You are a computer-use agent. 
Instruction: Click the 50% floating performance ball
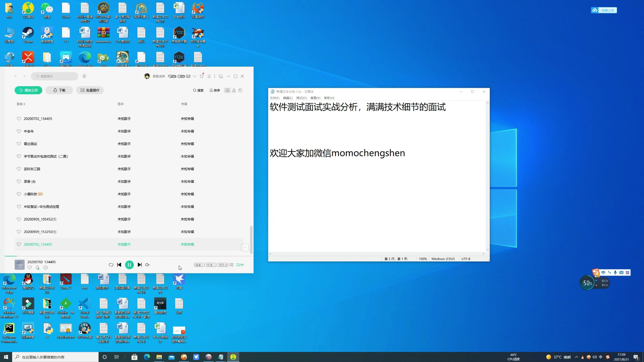pos(587,283)
